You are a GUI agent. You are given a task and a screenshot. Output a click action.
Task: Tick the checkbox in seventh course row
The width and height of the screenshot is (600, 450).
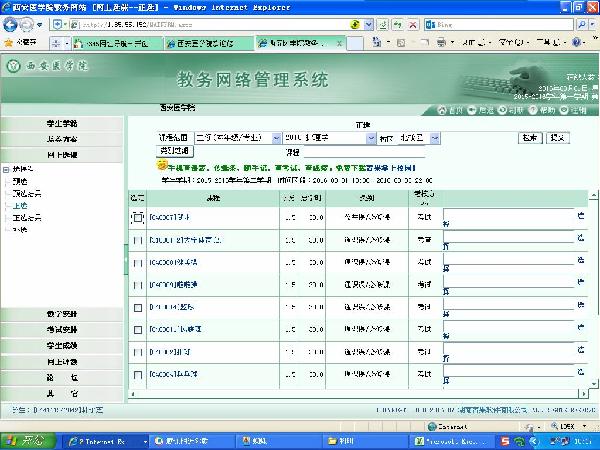[x=138, y=352]
